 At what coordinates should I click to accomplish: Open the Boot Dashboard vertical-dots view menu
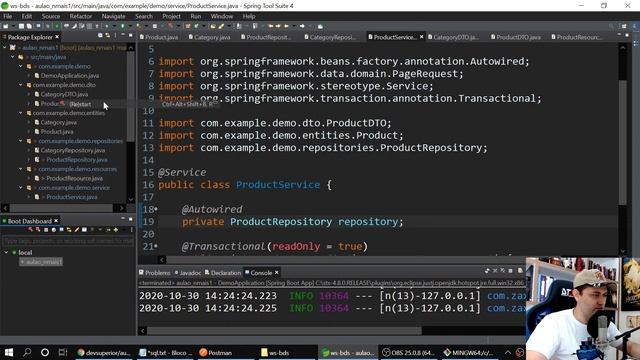coord(131,230)
